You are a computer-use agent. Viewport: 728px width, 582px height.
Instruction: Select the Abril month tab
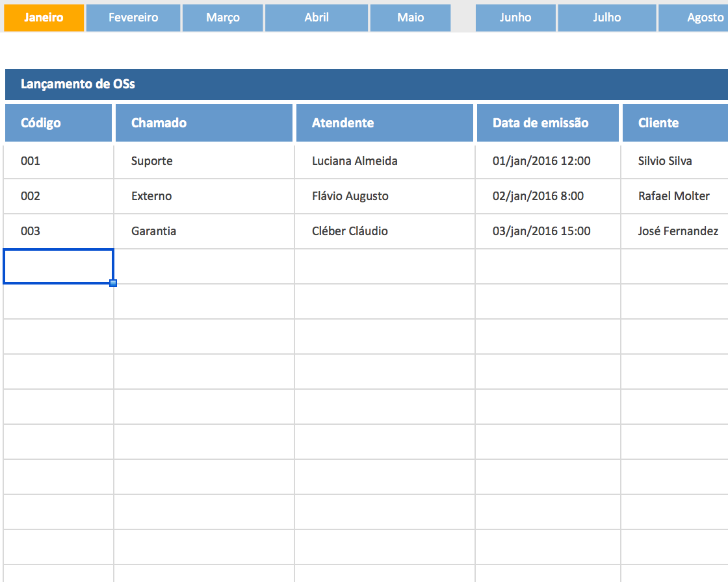click(x=316, y=18)
